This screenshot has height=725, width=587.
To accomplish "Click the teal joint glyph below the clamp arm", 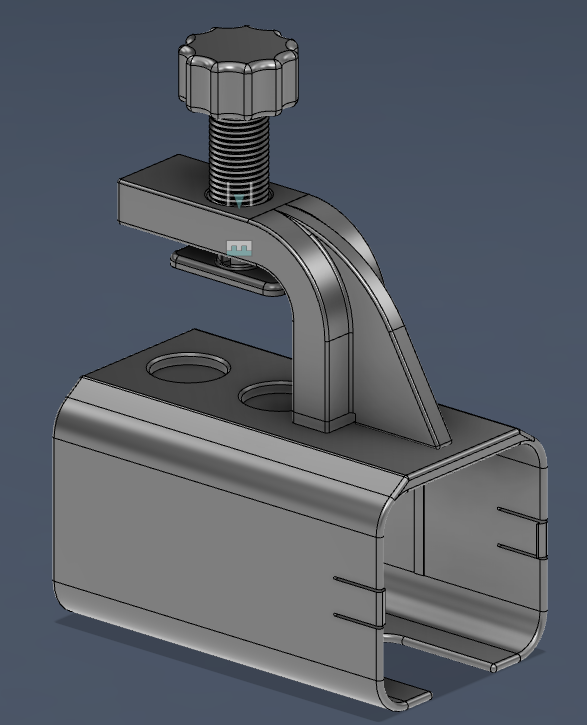I will (x=239, y=248).
